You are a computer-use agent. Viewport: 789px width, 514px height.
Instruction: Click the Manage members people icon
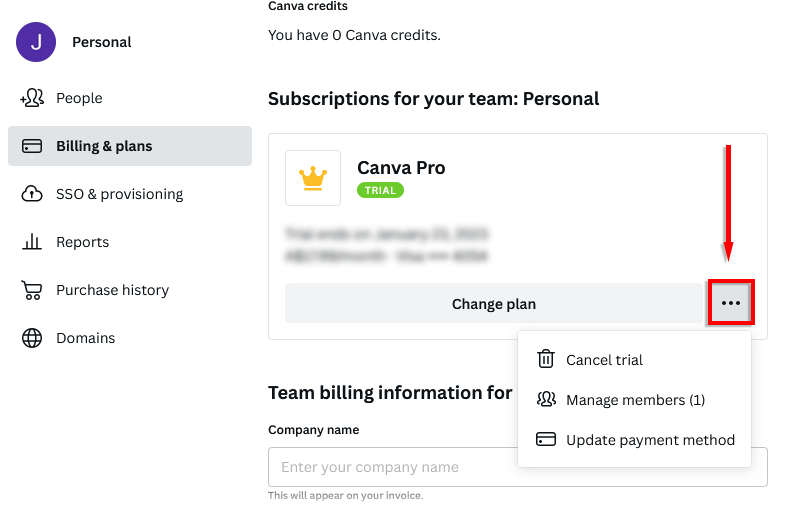click(546, 400)
